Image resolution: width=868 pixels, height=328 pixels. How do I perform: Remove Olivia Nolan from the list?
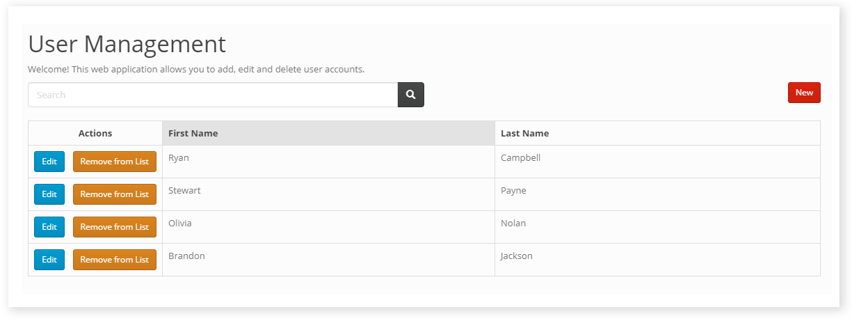(x=114, y=227)
